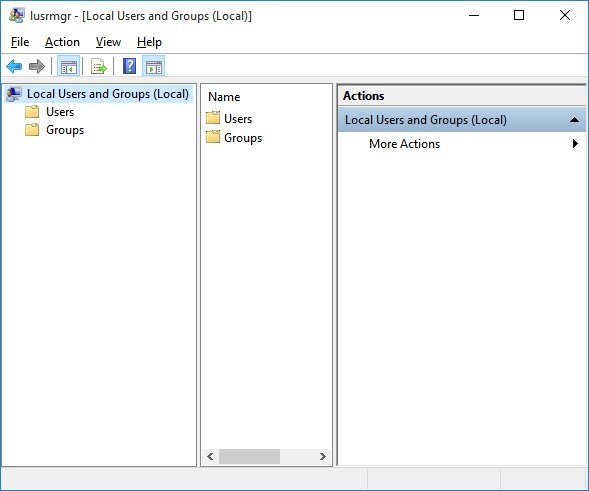Image resolution: width=589 pixels, height=491 pixels.
Task: Click the Name column header
Action: coord(224,97)
